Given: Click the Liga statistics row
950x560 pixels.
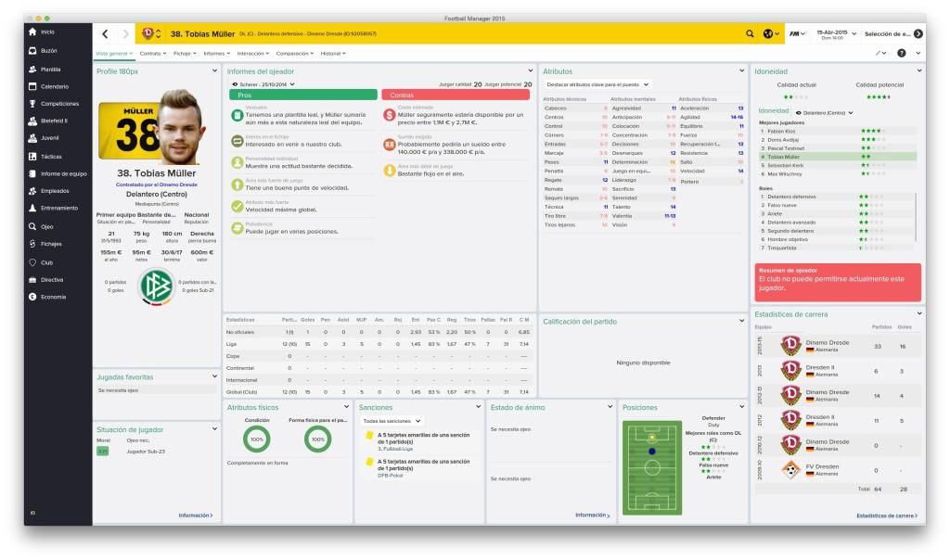Looking at the screenshot, I should (379, 344).
